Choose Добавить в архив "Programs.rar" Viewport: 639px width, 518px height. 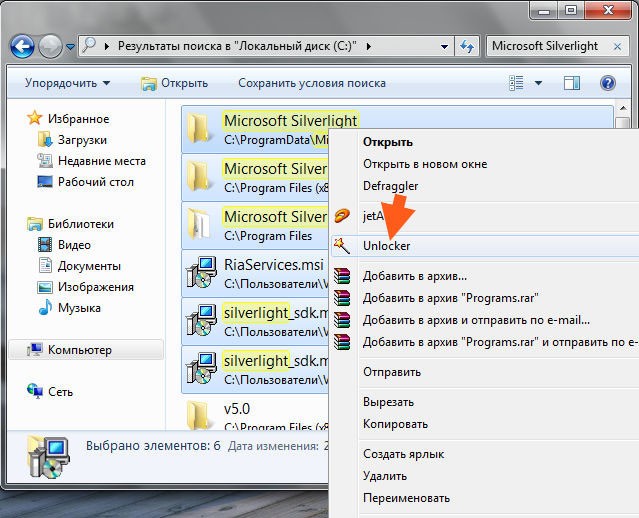[451, 298]
